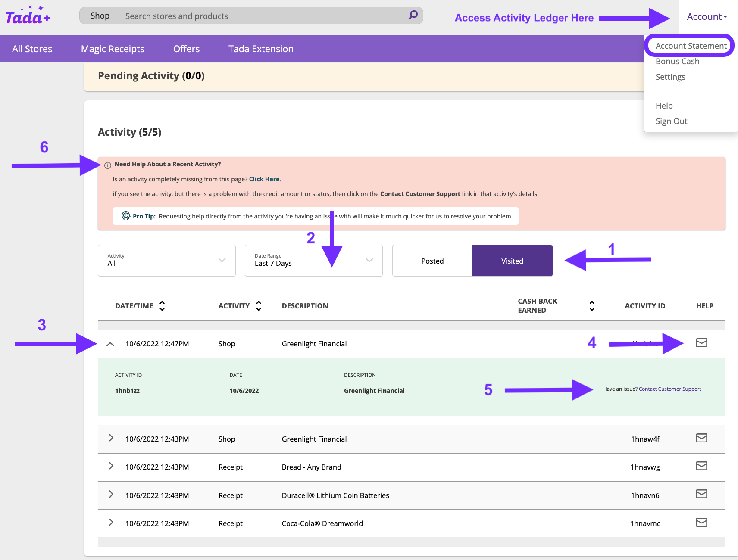Open help envelope for Coca-Cola Dreamworld
The width and height of the screenshot is (738, 560).
(x=702, y=523)
